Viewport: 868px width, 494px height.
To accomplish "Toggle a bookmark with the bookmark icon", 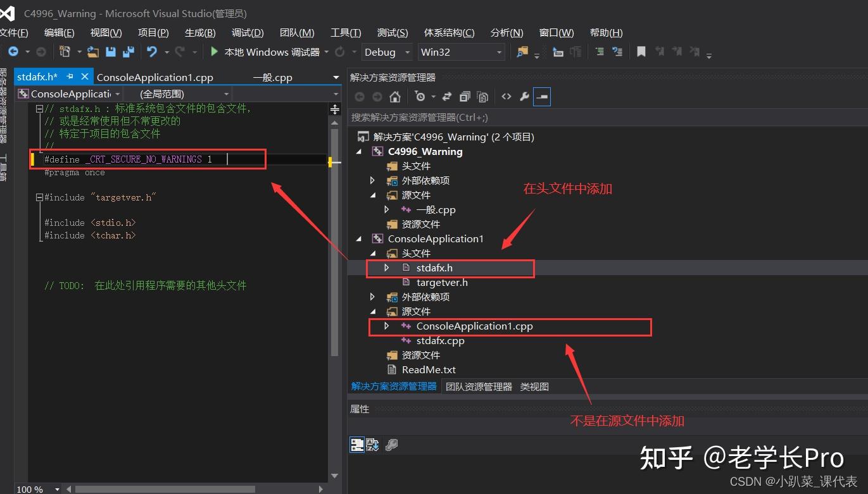I will [x=641, y=52].
